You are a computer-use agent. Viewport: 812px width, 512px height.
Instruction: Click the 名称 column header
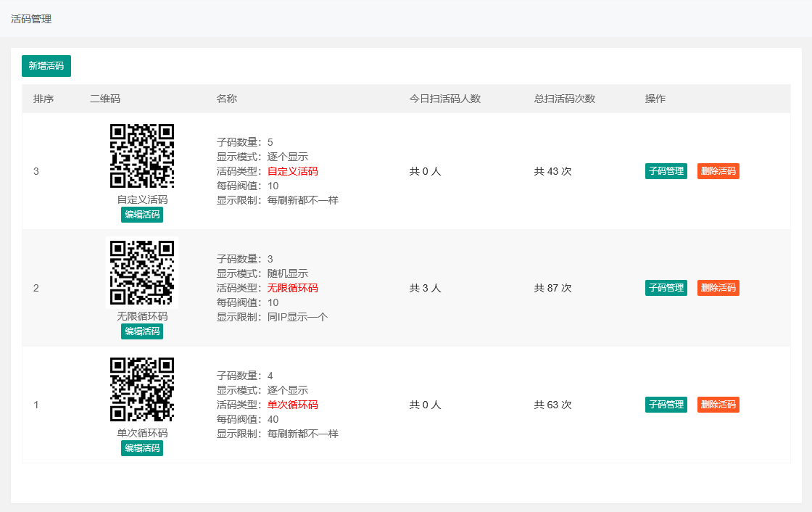point(227,99)
